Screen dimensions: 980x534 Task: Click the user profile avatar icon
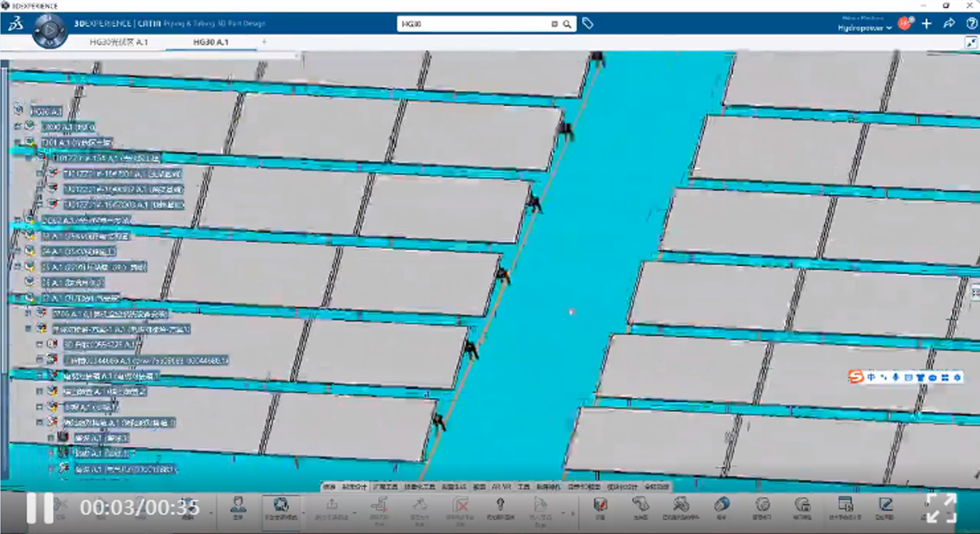point(905,23)
